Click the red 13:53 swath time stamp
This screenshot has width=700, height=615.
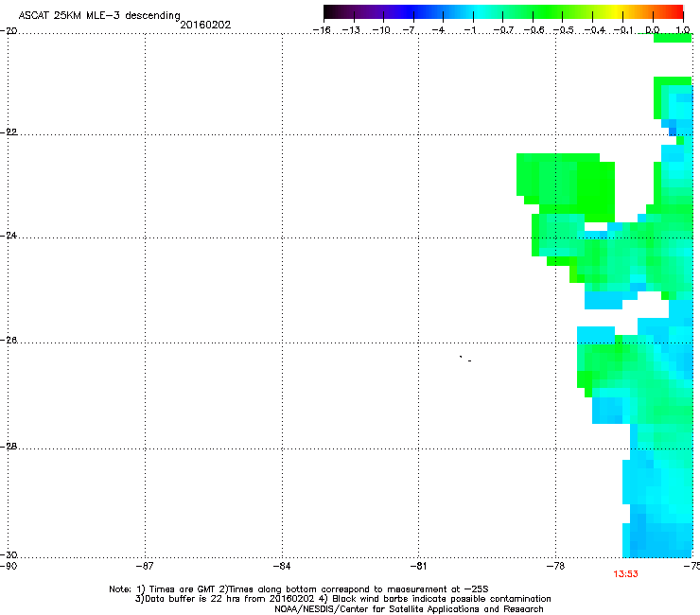point(625,574)
